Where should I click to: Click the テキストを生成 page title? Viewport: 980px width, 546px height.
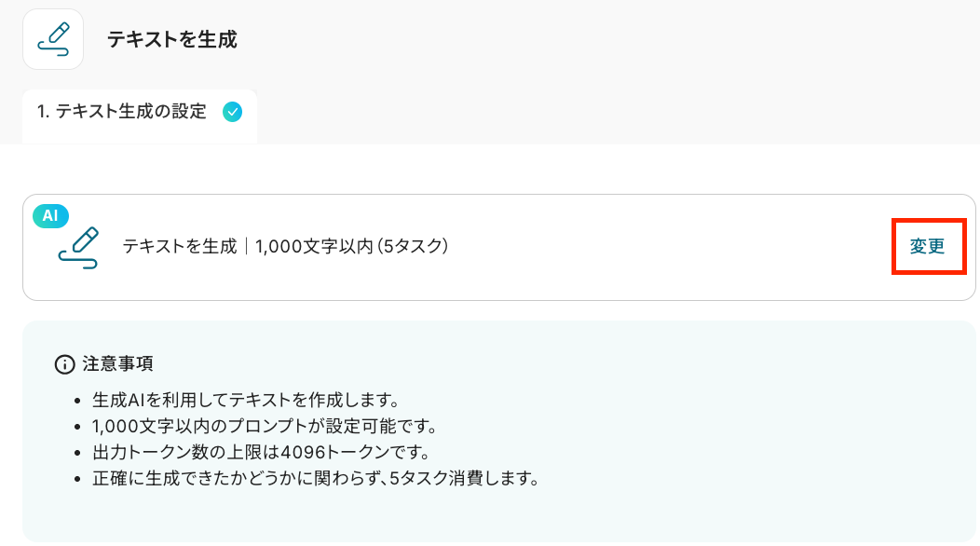(172, 40)
